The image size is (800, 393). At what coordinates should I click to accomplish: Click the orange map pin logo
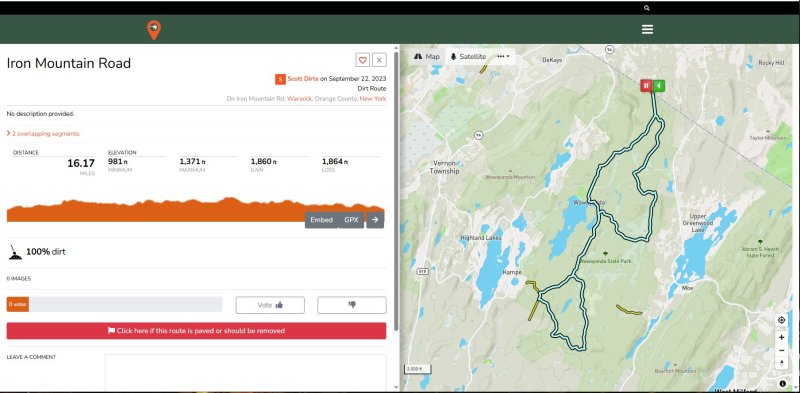[154, 30]
